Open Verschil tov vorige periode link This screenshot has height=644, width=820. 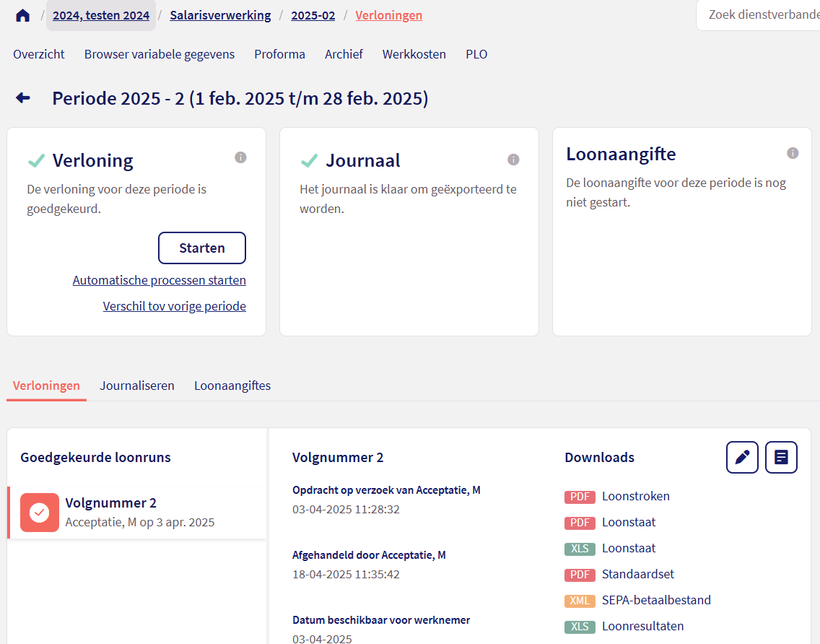click(175, 306)
